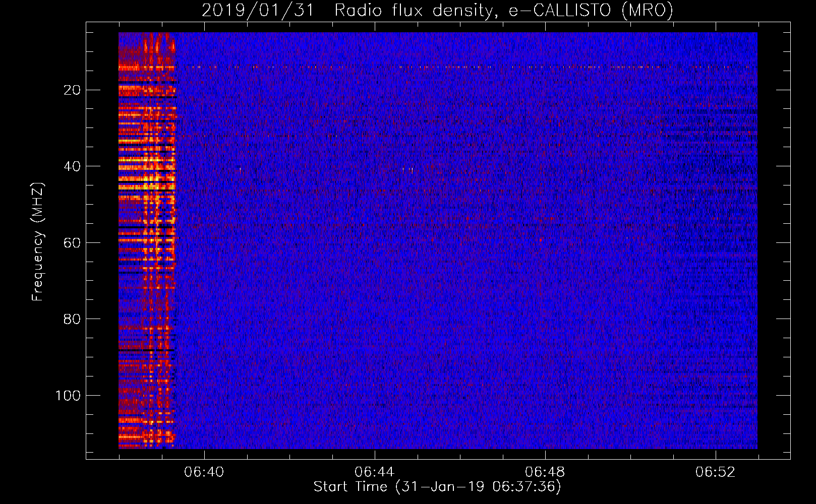This screenshot has height=504, width=816.
Task: Click the 'Start Time (31-Jan-19 06:37:36)' label
Action: [437, 486]
